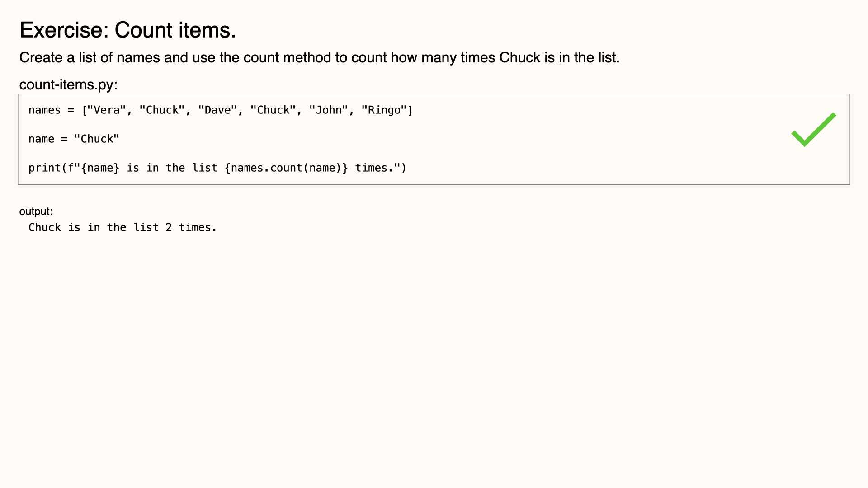Click the print keyword in the code
Viewport: 868px width, 488px height.
click(x=44, y=168)
